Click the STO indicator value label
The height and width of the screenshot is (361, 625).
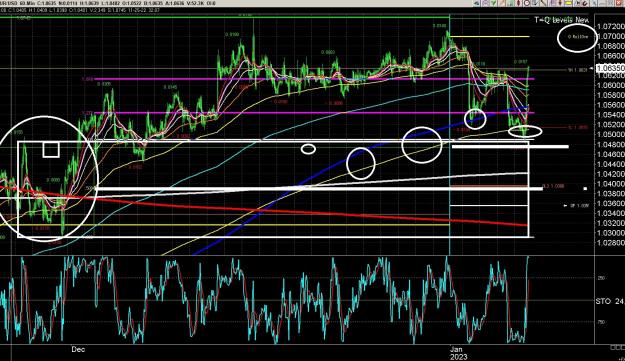[610, 301]
